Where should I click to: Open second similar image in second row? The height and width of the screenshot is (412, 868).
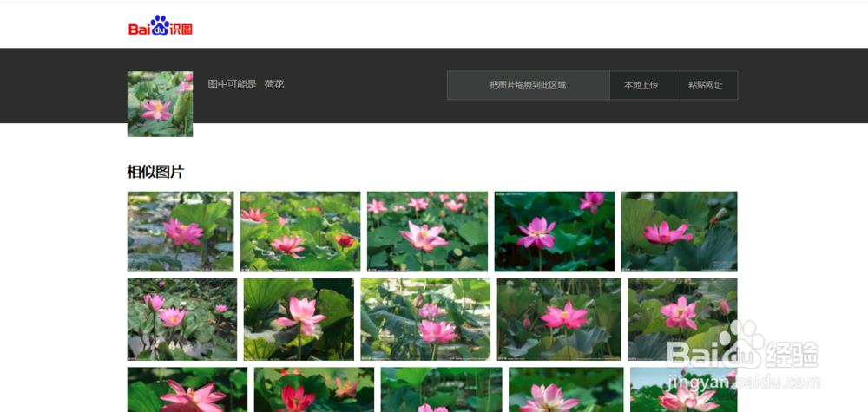tap(299, 319)
